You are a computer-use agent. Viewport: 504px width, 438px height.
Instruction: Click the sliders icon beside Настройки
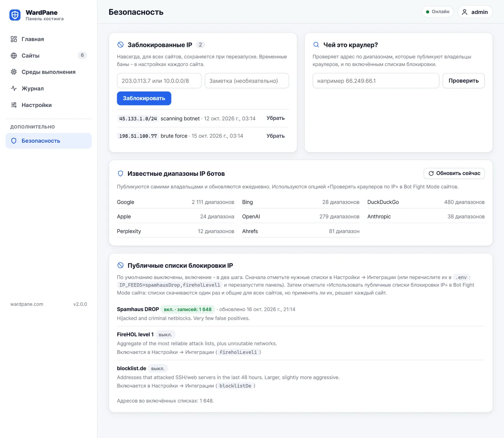pos(14,105)
